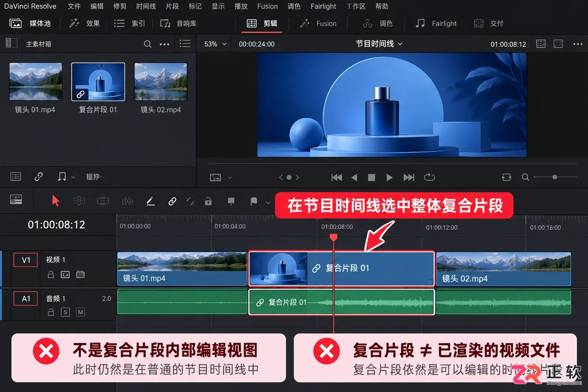Mute the 音频 1 track with M
The image size is (588, 392).
point(80,312)
